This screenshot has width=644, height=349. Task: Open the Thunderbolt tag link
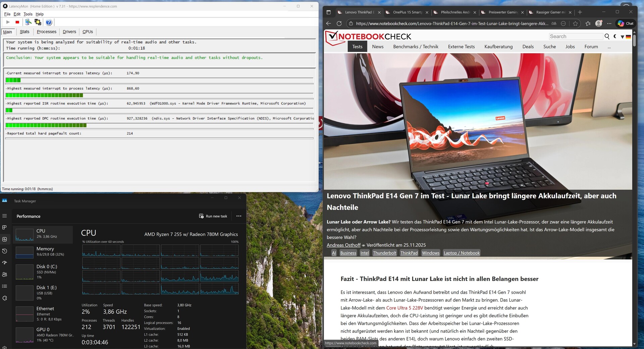(384, 253)
